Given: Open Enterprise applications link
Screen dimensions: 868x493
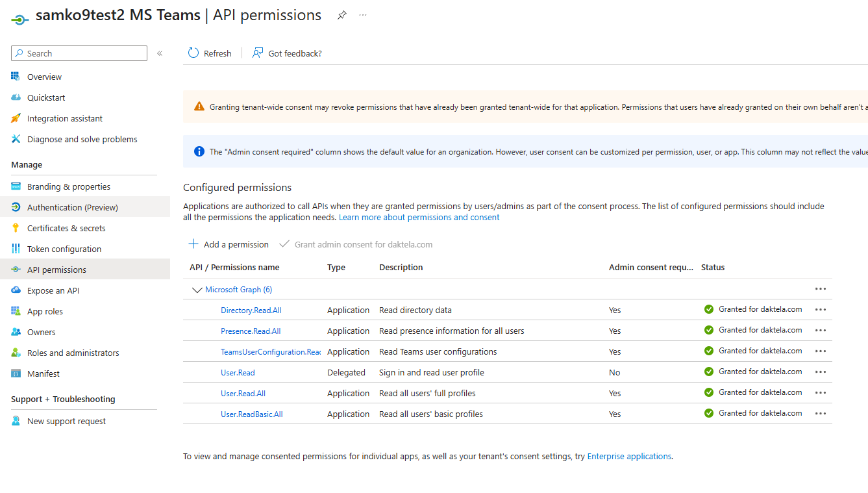Looking at the screenshot, I should pos(629,457).
